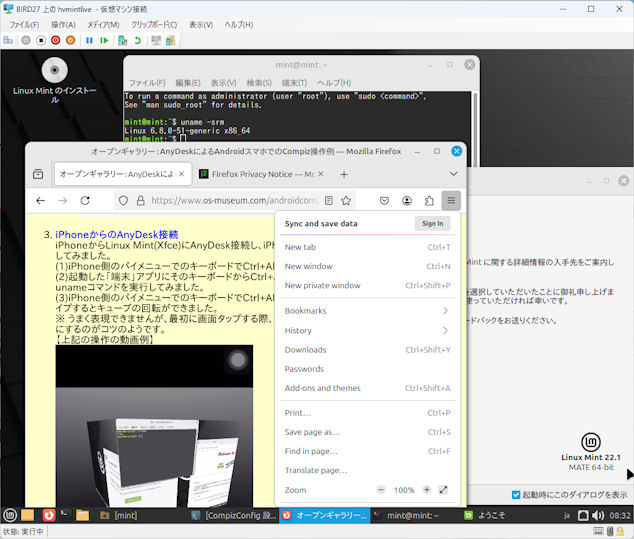The image size is (634, 539).
Task: Click Firefox extensions puzzle icon
Action: [x=429, y=200]
